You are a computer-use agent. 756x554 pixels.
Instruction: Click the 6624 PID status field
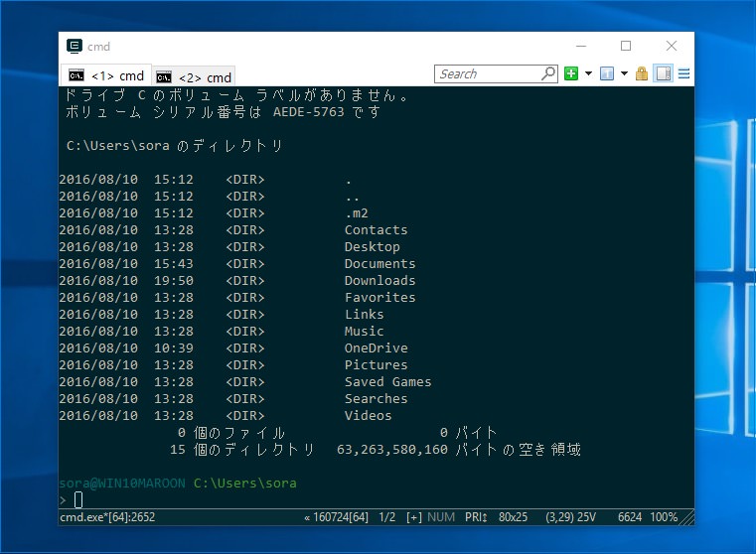point(630,517)
